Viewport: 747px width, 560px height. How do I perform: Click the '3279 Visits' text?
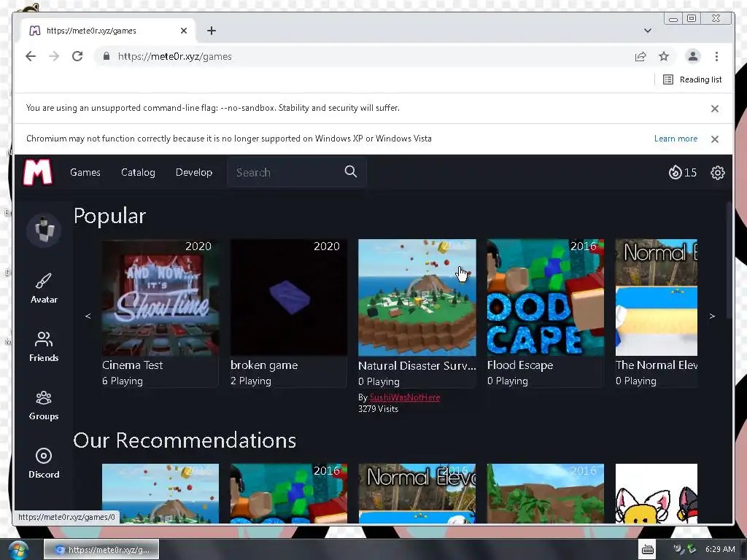point(379,409)
